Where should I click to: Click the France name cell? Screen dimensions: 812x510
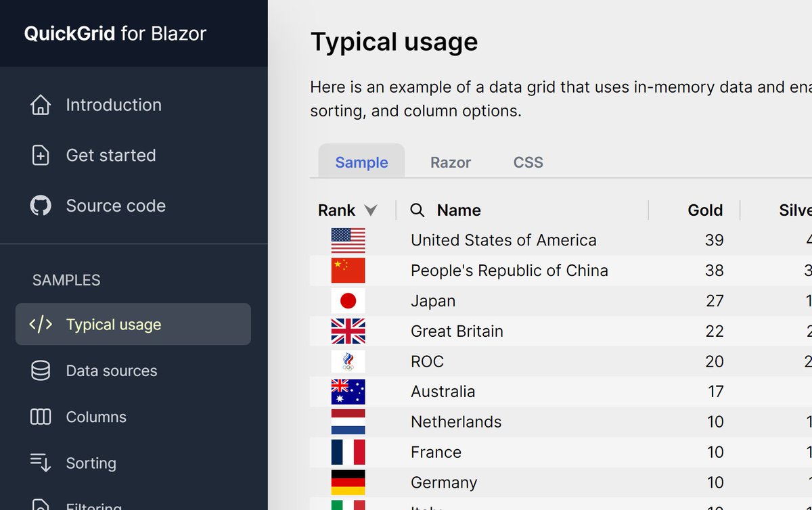point(436,452)
